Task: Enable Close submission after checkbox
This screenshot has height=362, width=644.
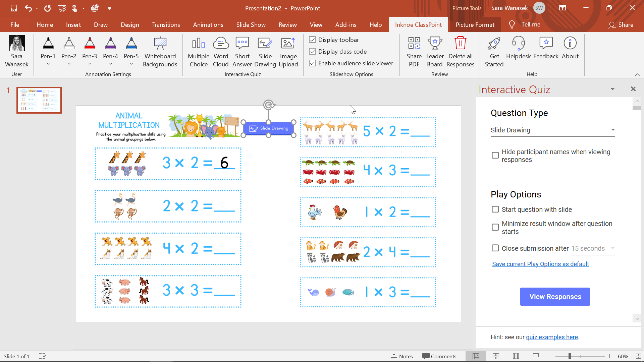Action: coord(495,248)
